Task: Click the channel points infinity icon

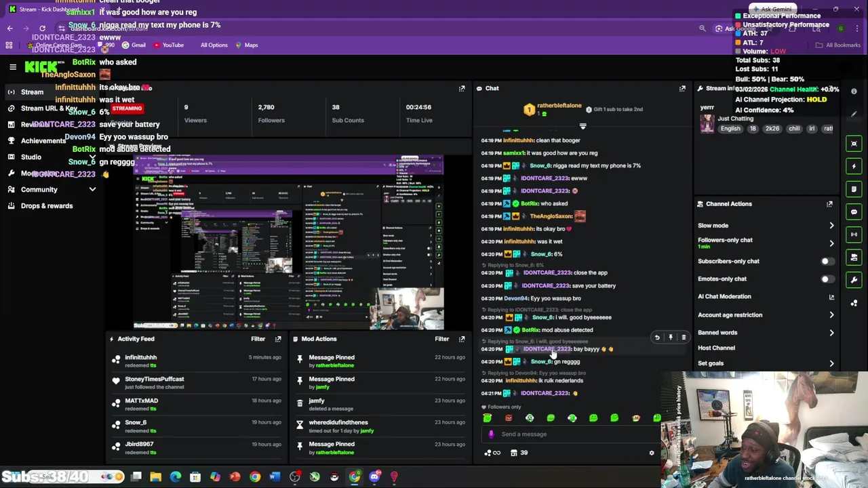Action: pyautogui.click(x=492, y=453)
